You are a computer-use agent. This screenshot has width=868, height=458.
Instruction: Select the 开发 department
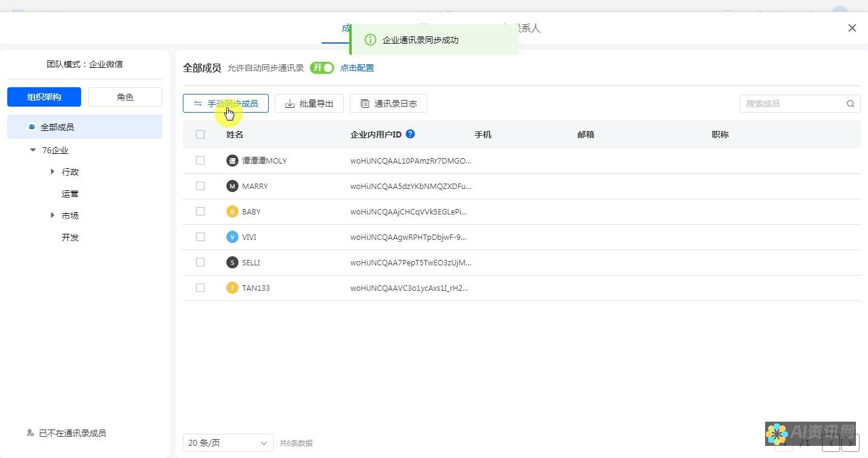[x=70, y=237]
